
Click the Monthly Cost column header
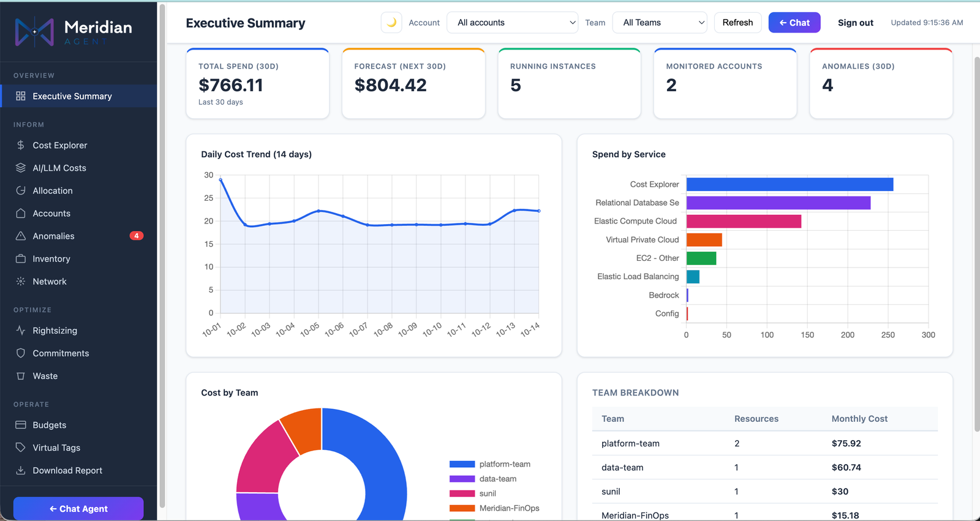859,419
